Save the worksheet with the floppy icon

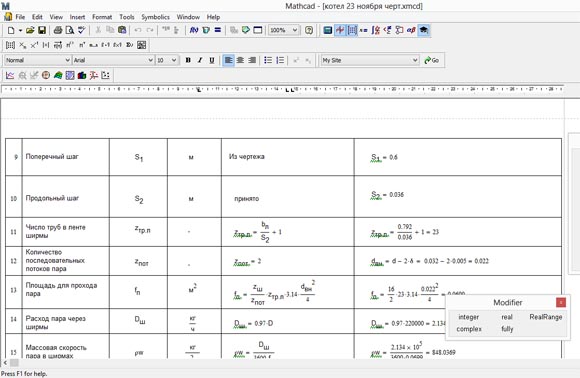click(x=42, y=30)
